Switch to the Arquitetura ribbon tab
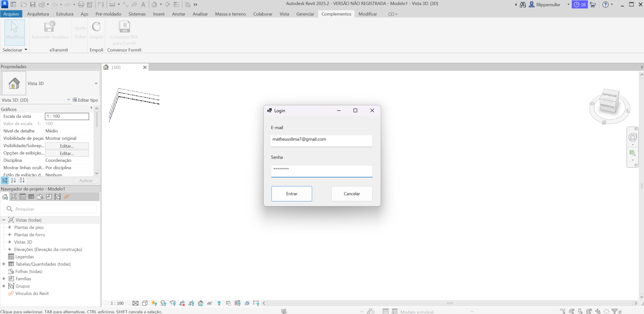644x314 pixels. pos(38,14)
